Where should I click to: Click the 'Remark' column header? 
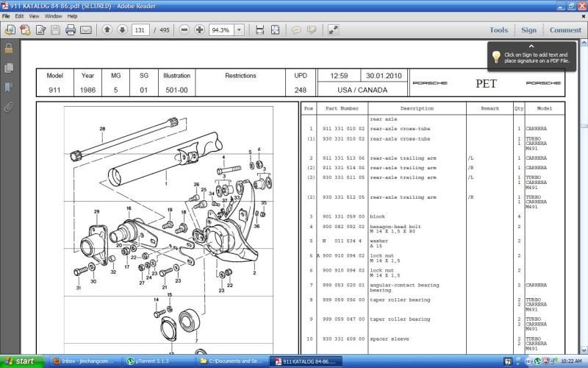point(490,108)
